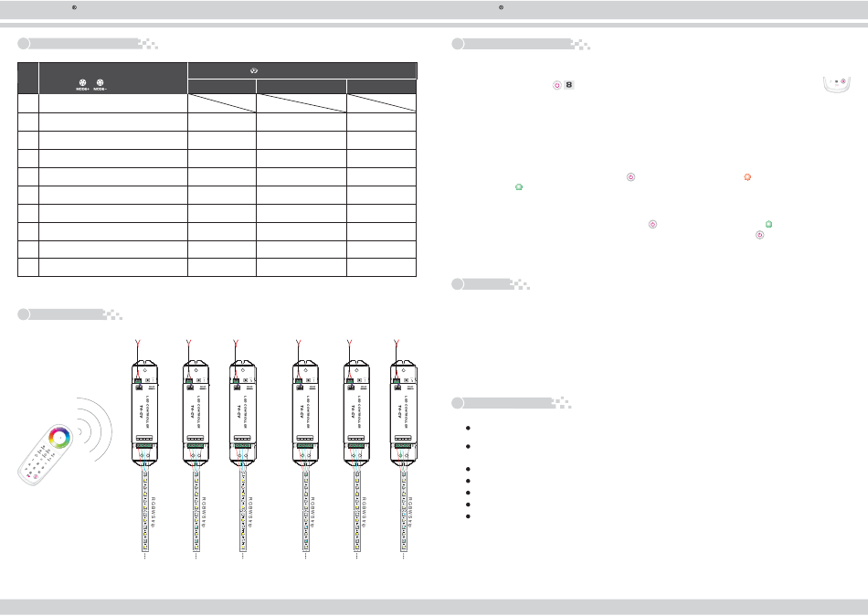Click the MODE- icon in the table header
Viewport: 868px width, 616px height.
(x=101, y=84)
